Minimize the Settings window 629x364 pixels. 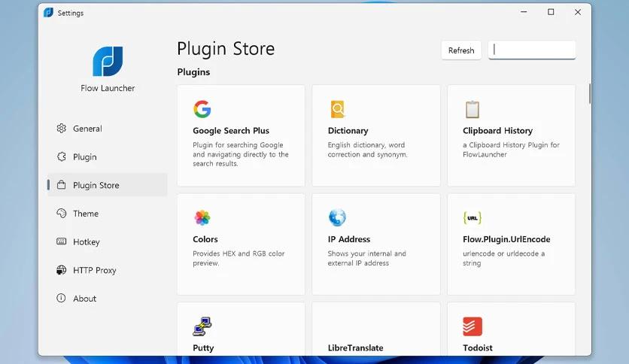click(x=524, y=12)
